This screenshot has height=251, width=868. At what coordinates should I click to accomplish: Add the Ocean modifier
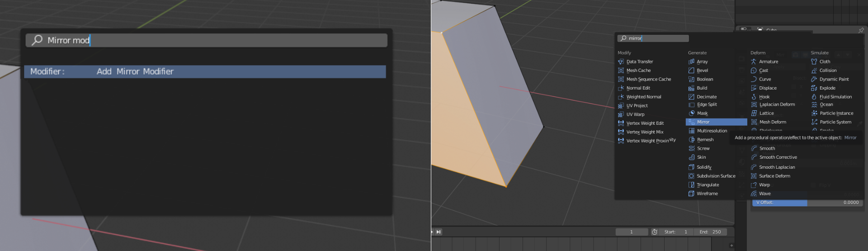[x=822, y=104]
